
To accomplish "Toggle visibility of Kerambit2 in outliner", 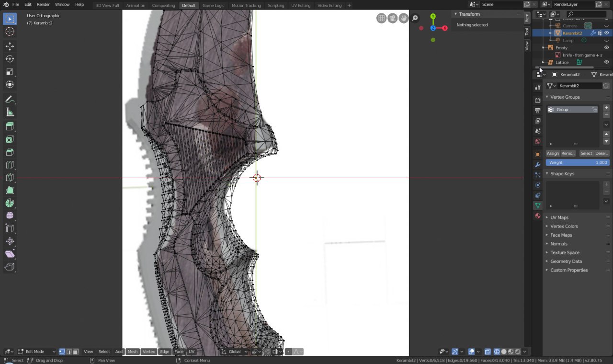I will tap(607, 33).
